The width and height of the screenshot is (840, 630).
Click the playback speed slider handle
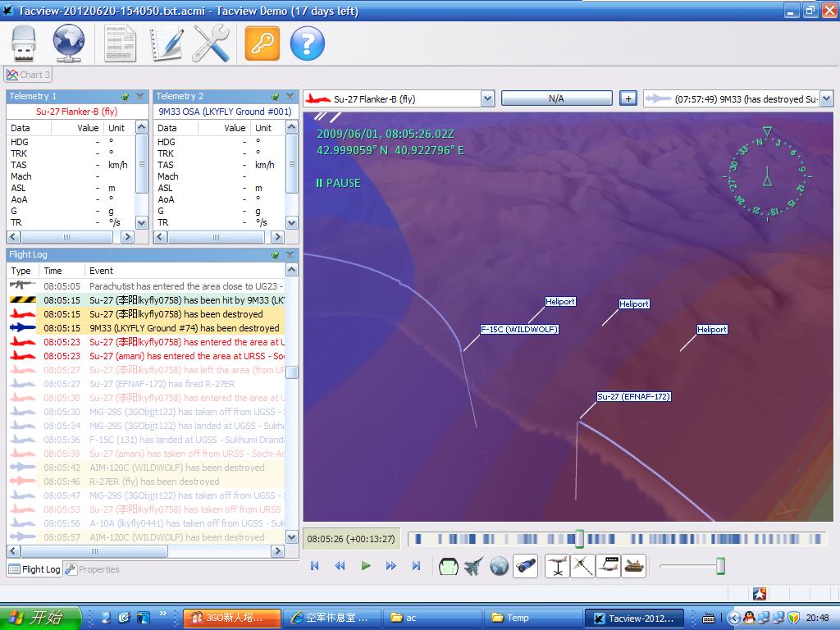[720, 566]
